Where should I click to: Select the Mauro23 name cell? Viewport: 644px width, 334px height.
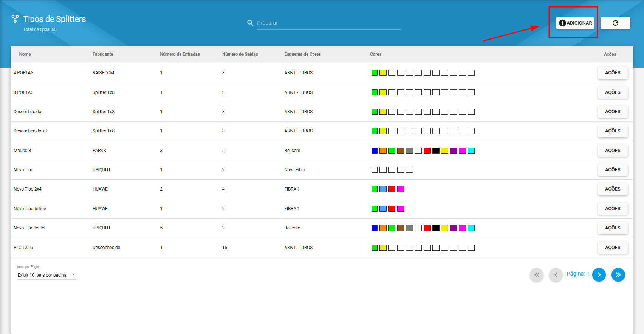click(x=22, y=151)
